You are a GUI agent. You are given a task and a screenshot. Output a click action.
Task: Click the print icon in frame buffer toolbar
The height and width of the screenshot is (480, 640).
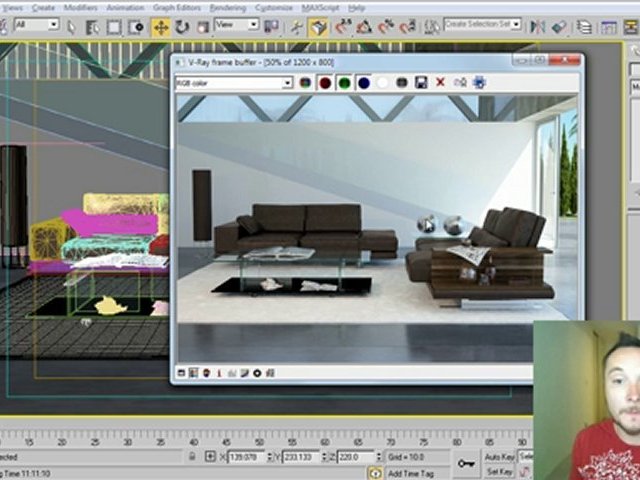coord(479,82)
